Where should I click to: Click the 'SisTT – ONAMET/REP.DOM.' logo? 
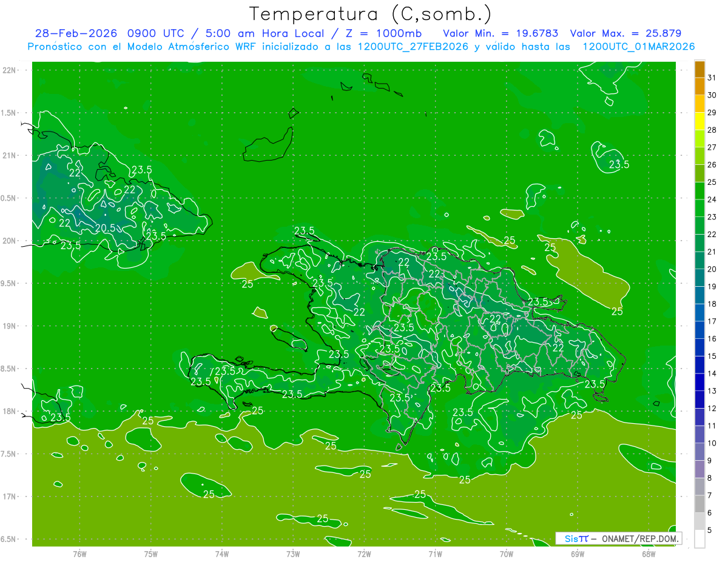click(x=619, y=538)
